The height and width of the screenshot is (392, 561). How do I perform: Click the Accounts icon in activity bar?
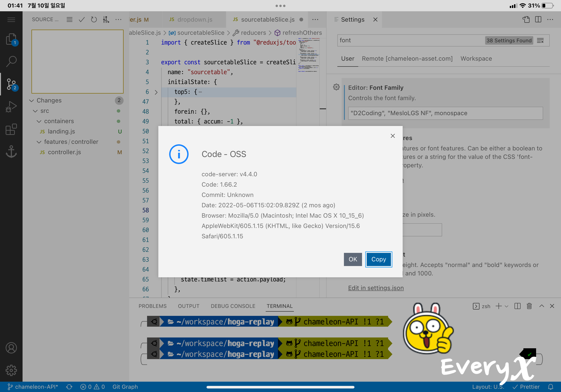11,348
